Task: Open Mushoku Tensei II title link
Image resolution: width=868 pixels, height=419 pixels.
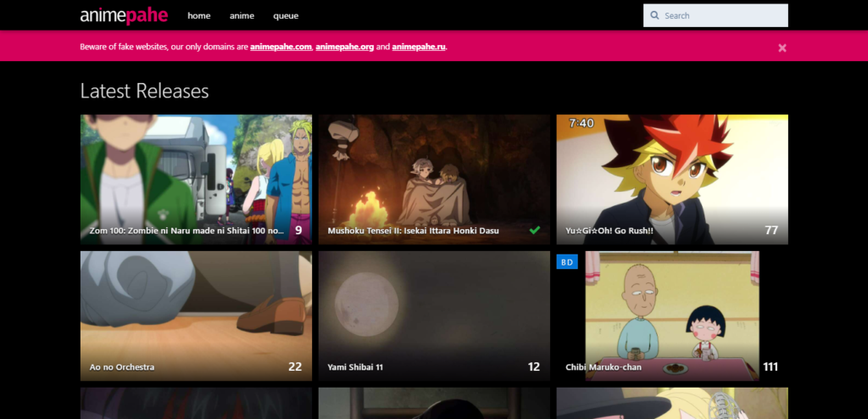Action: click(413, 231)
